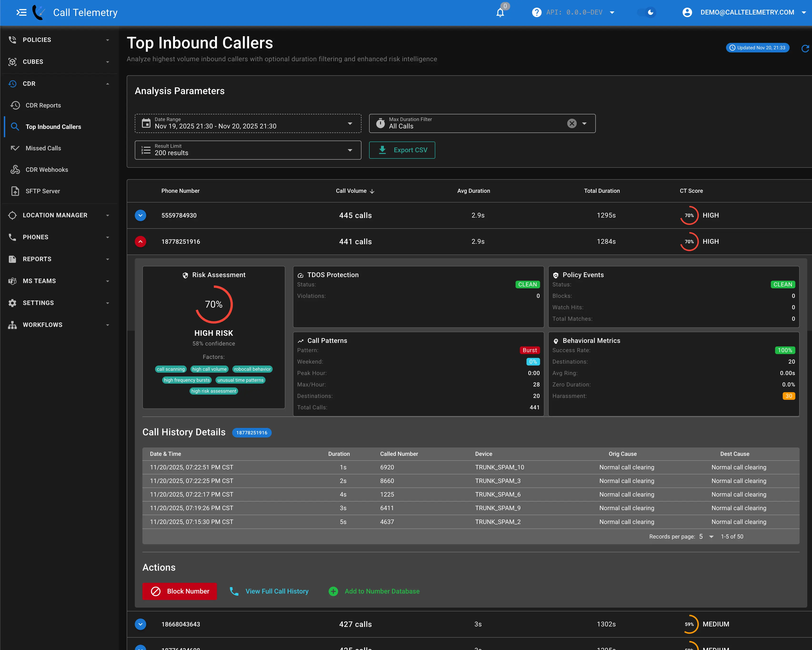Click the SFTP Server file icon
The image size is (812, 650).
pos(15,191)
